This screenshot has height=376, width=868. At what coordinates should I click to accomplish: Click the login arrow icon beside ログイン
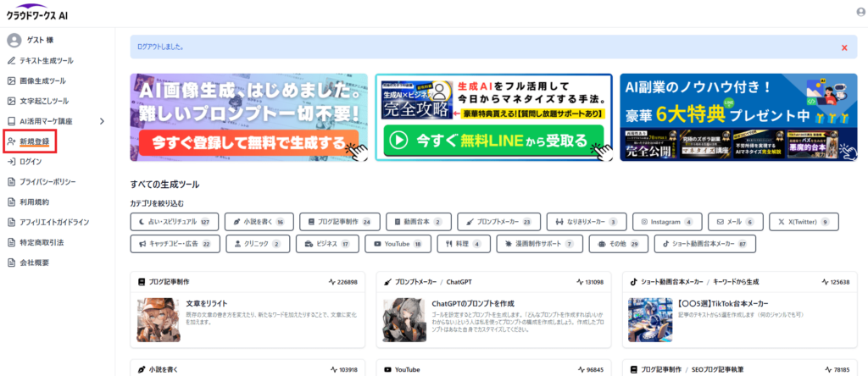point(11,162)
